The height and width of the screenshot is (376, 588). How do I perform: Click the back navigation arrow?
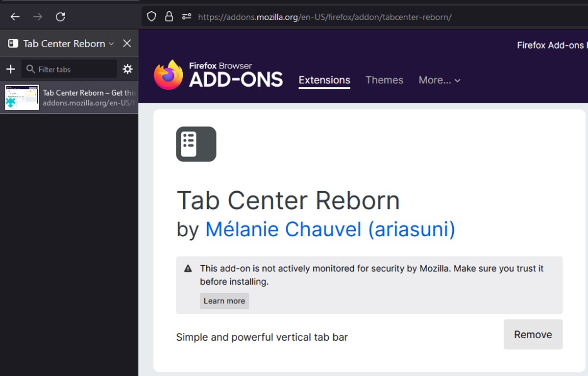(15, 16)
